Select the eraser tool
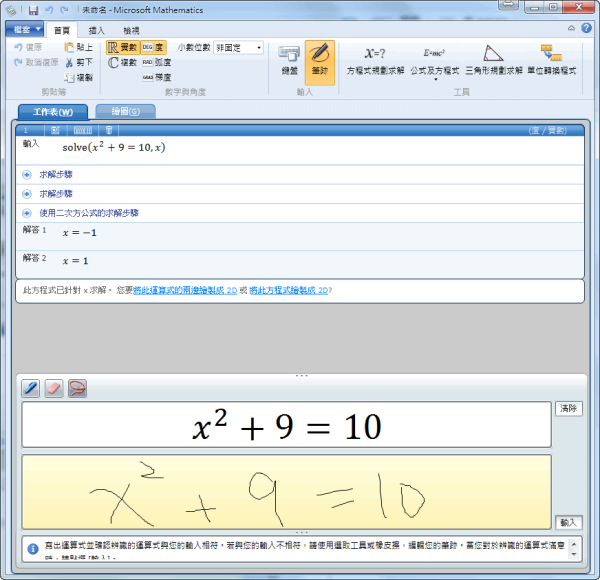600x580 pixels. (54, 388)
